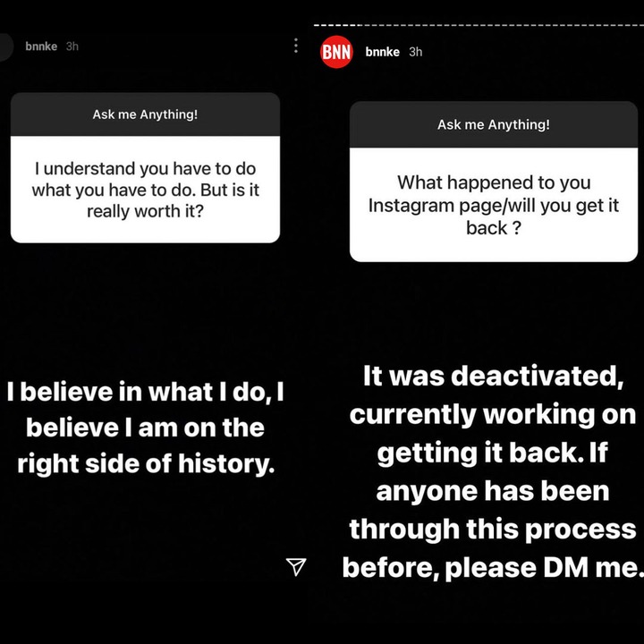Screen dimensions: 644x644
Task: Tap the 'right side of history.' line
Action: pos(146,463)
